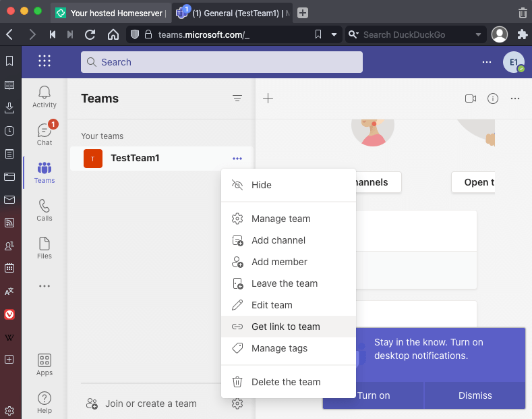Image resolution: width=532 pixels, height=419 pixels.
Task: Open the browser mail panel icon
Action: pos(9,200)
